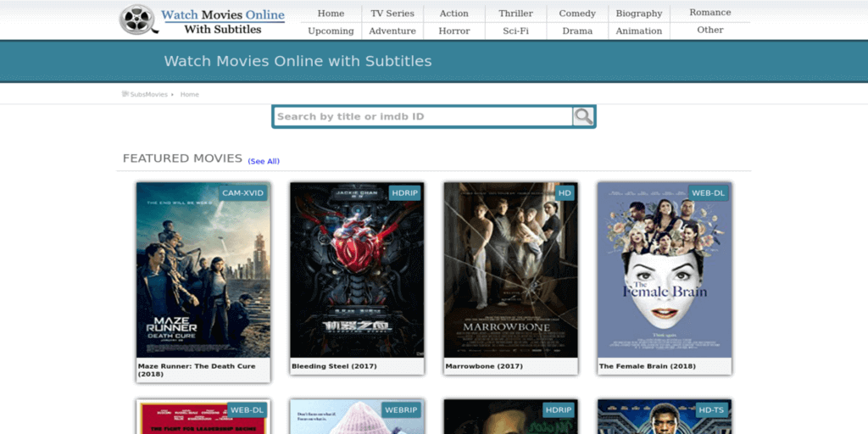868x434 pixels.
Task: Open the Home menu item
Action: tap(331, 14)
